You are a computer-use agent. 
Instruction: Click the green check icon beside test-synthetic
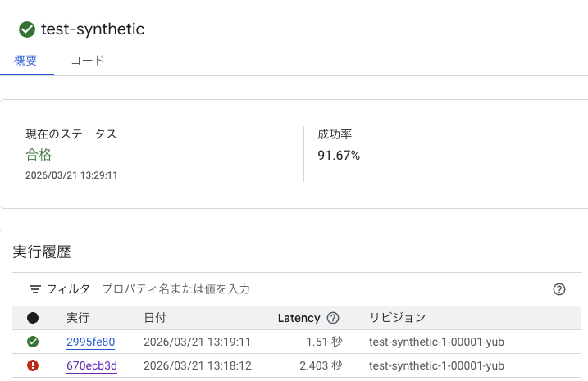pos(27,29)
